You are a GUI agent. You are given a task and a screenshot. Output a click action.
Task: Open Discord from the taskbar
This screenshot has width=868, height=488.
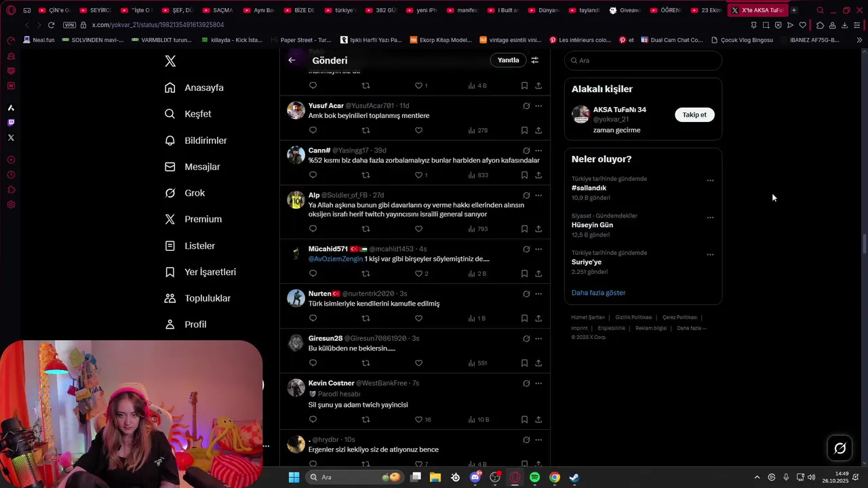pos(475,477)
